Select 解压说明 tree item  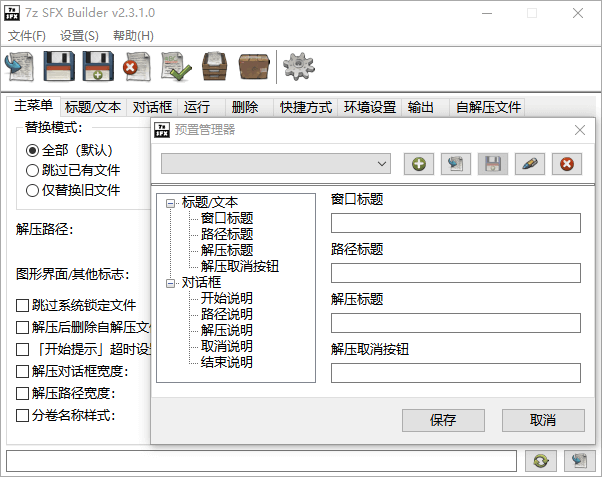[x=227, y=330]
